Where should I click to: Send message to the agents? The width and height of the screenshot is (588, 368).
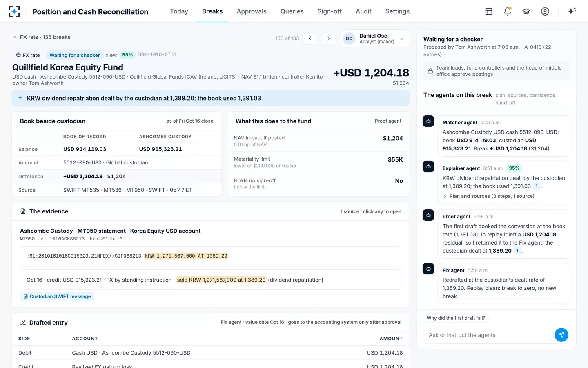(x=561, y=335)
